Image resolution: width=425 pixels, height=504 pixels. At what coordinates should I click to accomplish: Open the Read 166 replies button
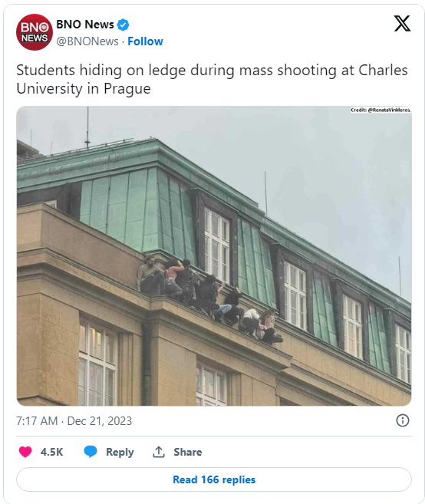click(x=214, y=479)
